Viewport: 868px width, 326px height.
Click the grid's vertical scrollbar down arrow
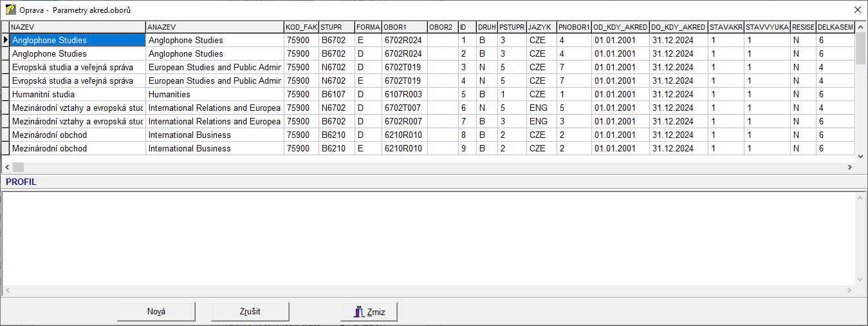pyautogui.click(x=861, y=155)
